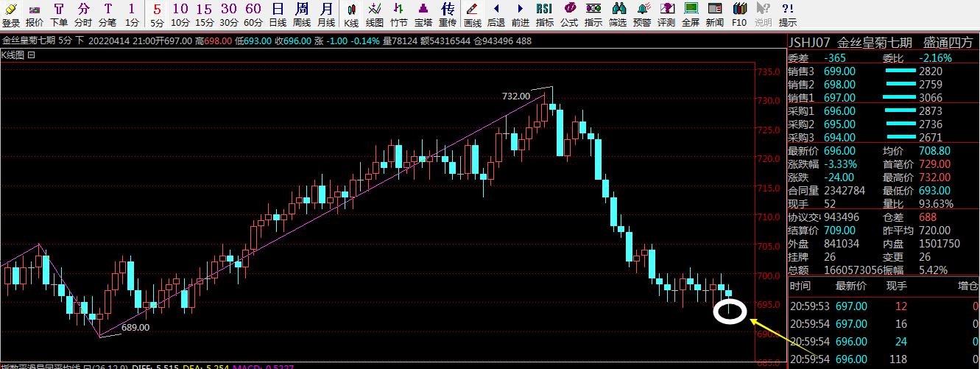Click the 结算价 value 709.00

point(839,231)
